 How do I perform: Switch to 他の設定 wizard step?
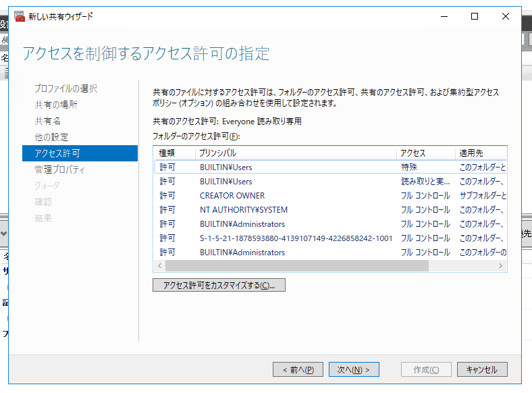tap(51, 137)
